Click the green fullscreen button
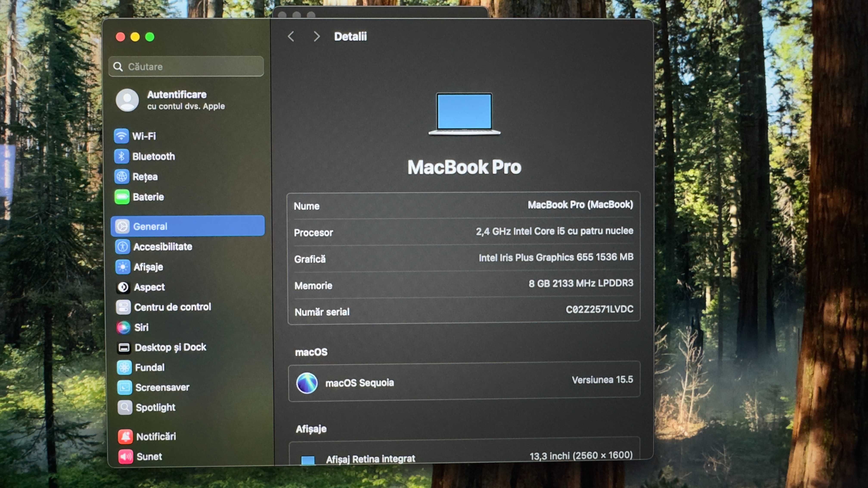Image resolution: width=868 pixels, height=488 pixels. 150,37
